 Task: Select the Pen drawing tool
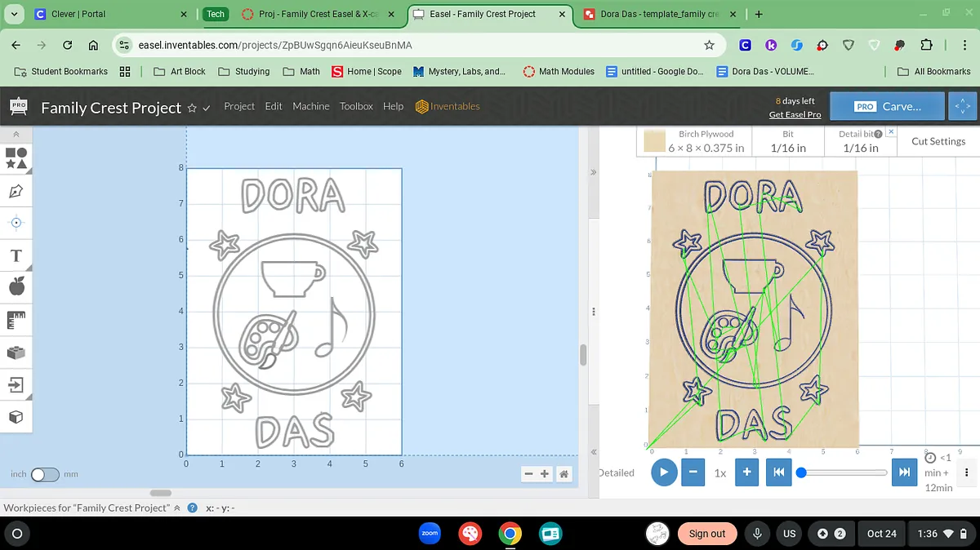point(16,191)
